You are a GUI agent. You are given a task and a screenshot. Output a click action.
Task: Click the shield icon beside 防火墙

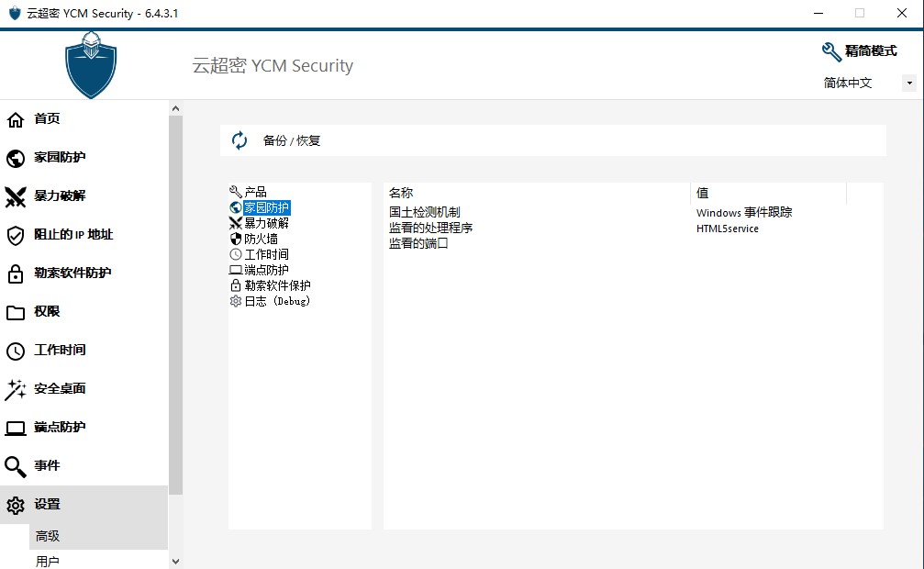point(236,239)
